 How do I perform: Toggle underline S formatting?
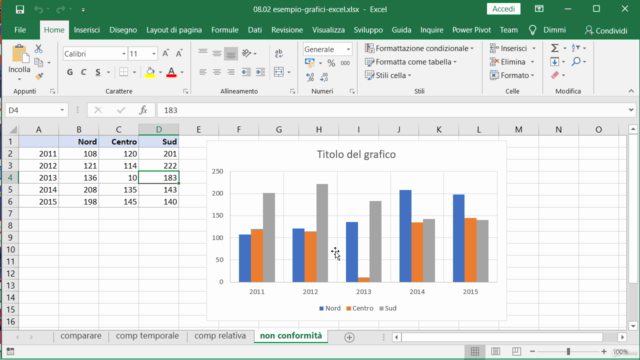[x=98, y=72]
